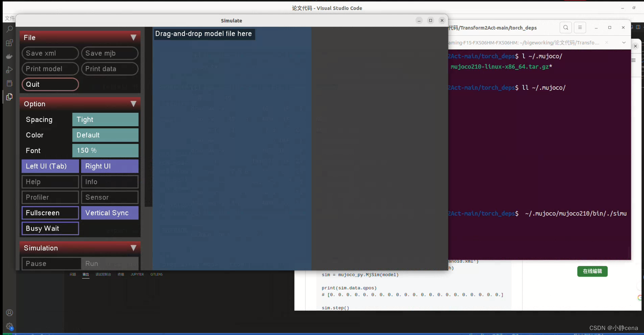This screenshot has height=335, width=644.
Task: Toggle the Info overlay
Action: pyautogui.click(x=110, y=182)
